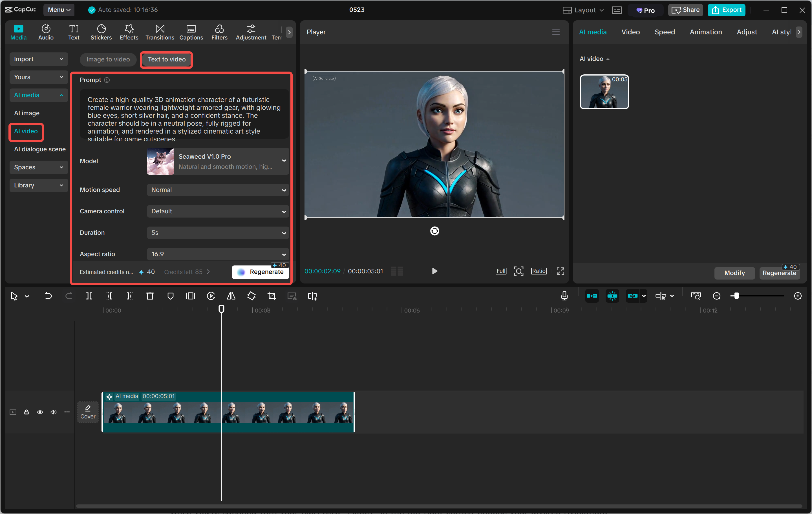Switch to the Text to video tab

click(x=166, y=59)
